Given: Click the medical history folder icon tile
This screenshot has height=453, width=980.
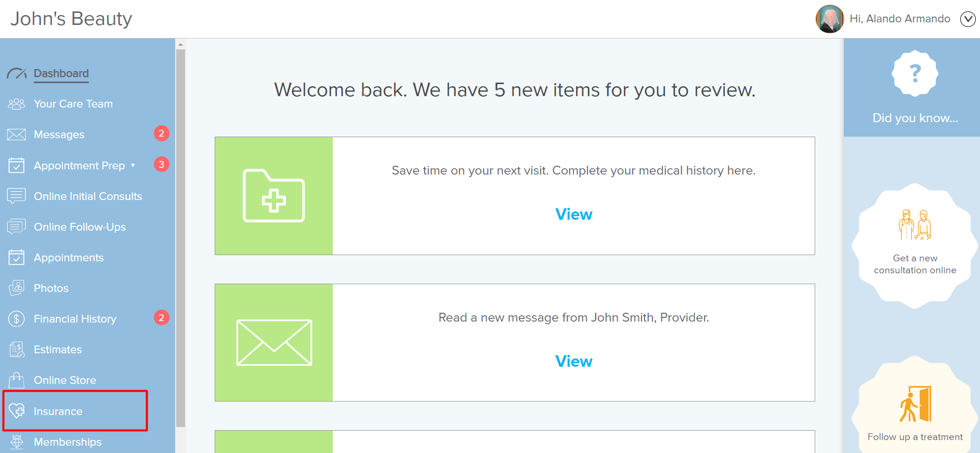Looking at the screenshot, I should [x=274, y=196].
